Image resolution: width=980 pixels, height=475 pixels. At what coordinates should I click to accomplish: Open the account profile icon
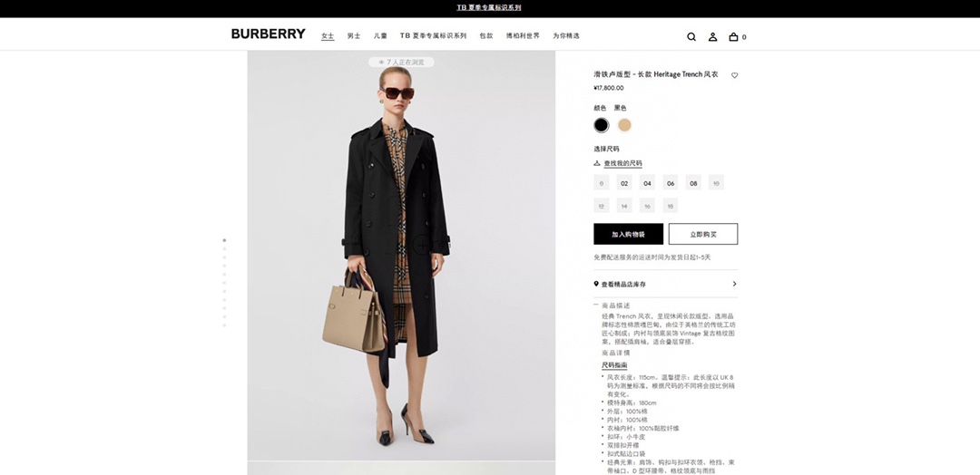point(712,37)
